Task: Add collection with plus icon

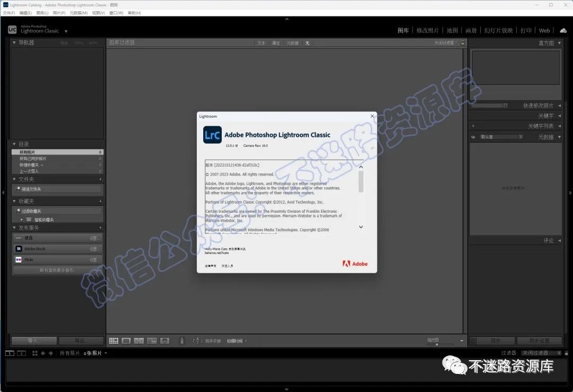Action: [x=100, y=201]
